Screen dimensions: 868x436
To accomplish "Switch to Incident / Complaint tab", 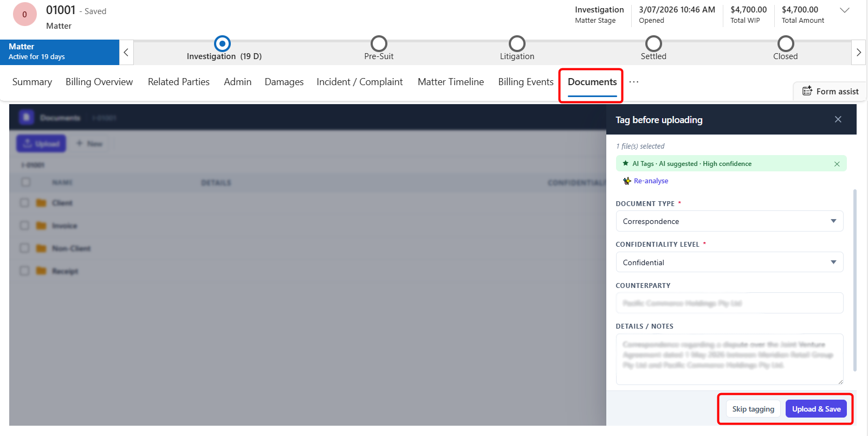I will pyautogui.click(x=360, y=82).
